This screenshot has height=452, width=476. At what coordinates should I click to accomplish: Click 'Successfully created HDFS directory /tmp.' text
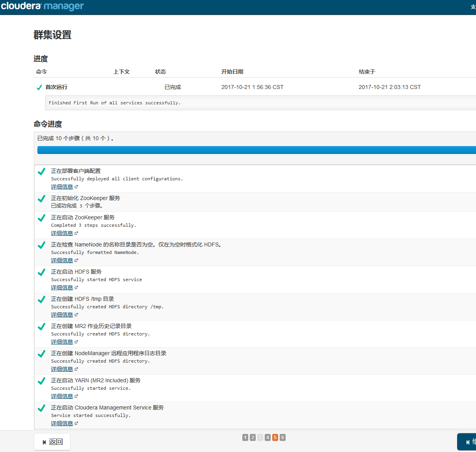tap(107, 307)
